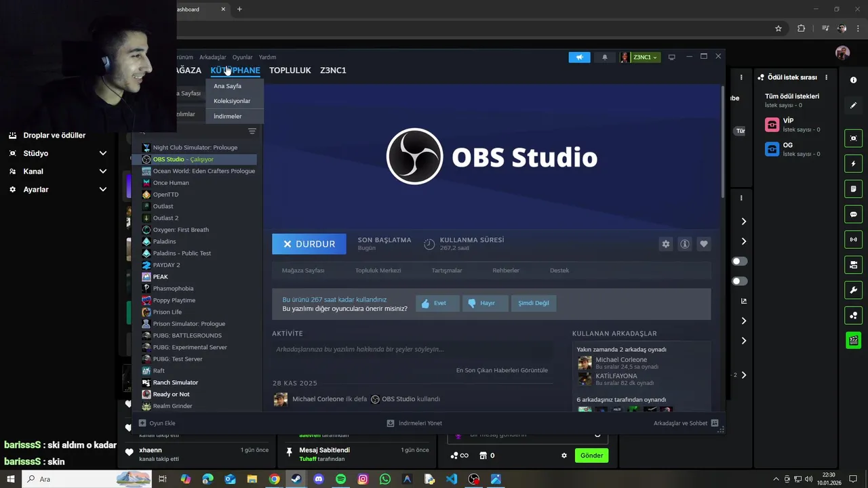This screenshot has height=488, width=868.
Task: Open Rehberler tab
Action: pyautogui.click(x=506, y=270)
